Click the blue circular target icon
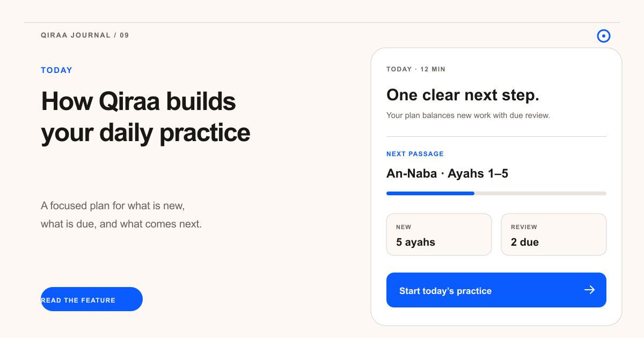644x338 pixels. click(x=604, y=36)
